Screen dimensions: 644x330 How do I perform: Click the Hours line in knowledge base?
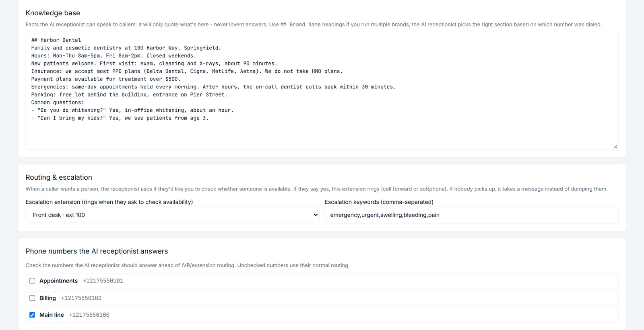click(x=114, y=56)
